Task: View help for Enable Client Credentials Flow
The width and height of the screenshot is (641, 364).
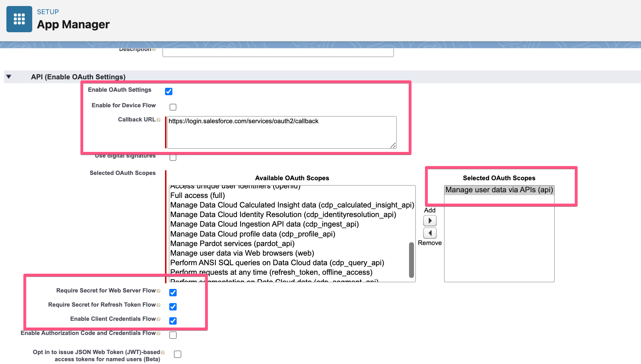Action: pyautogui.click(x=158, y=319)
